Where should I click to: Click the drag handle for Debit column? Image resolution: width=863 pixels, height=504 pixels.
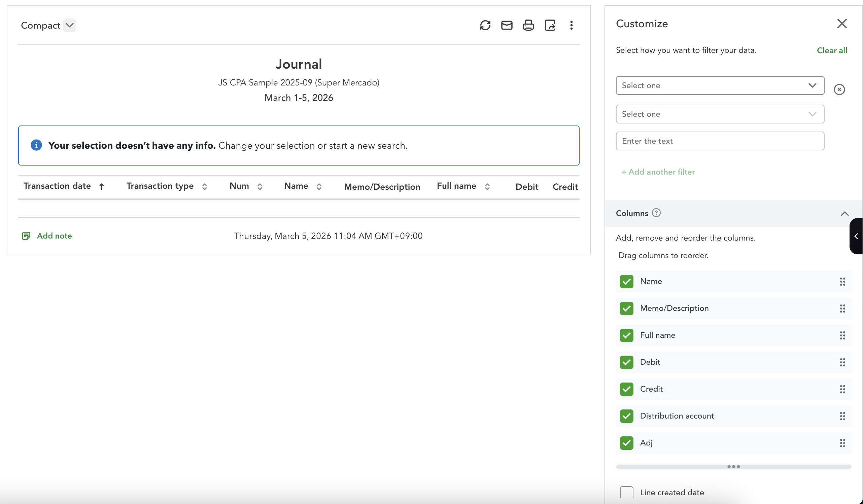[842, 362]
